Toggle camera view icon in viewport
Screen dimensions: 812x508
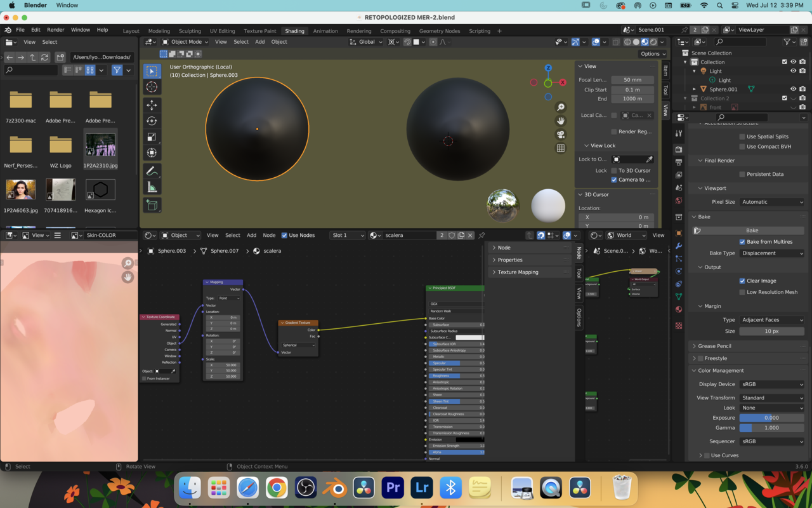tap(561, 135)
